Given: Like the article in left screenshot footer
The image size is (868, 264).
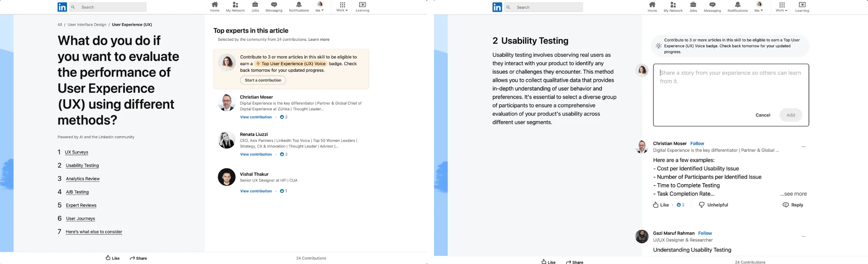Looking at the screenshot, I should (x=112, y=258).
